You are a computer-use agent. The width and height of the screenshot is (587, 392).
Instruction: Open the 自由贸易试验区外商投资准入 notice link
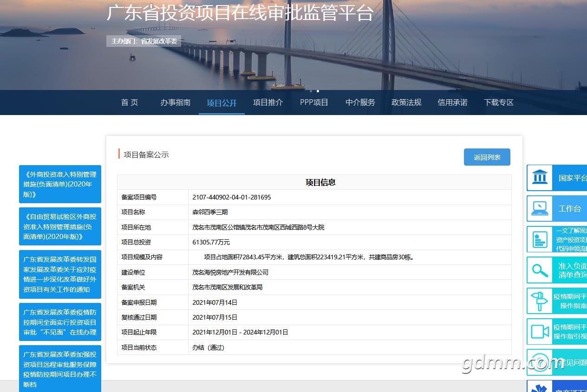coord(60,226)
